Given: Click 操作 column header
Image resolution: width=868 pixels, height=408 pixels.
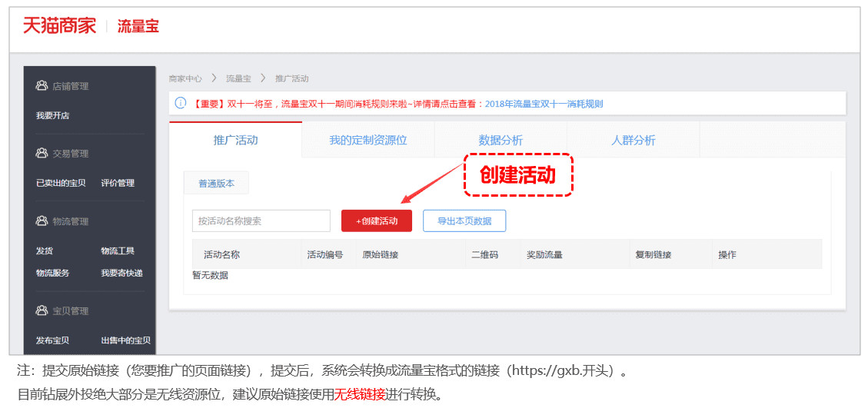Looking at the screenshot, I should pyautogui.click(x=727, y=254).
